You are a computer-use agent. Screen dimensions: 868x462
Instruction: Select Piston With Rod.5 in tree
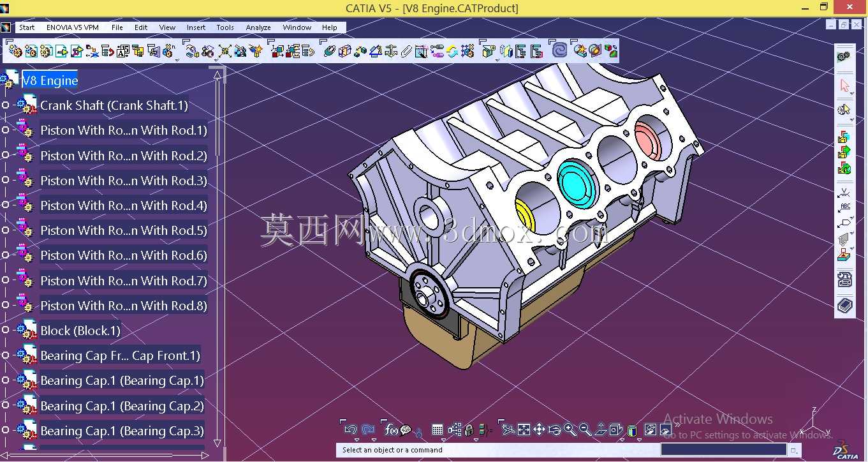coord(124,230)
